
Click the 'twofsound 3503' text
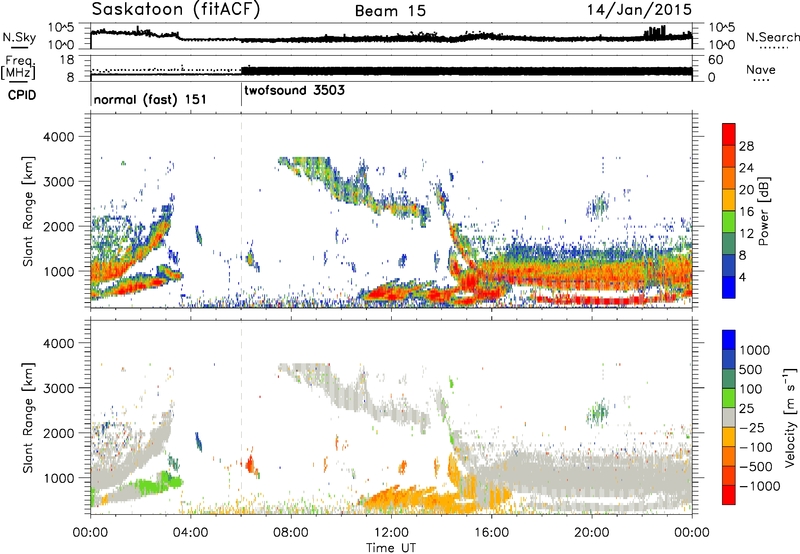pos(294,91)
